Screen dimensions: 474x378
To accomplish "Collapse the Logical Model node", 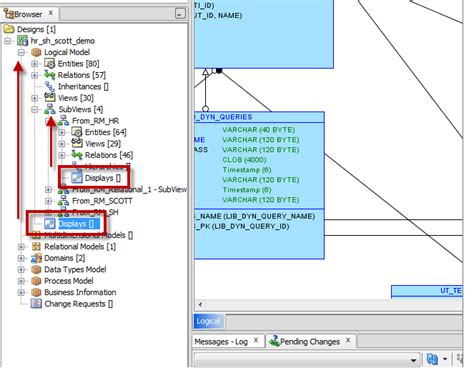I will pos(21,52).
